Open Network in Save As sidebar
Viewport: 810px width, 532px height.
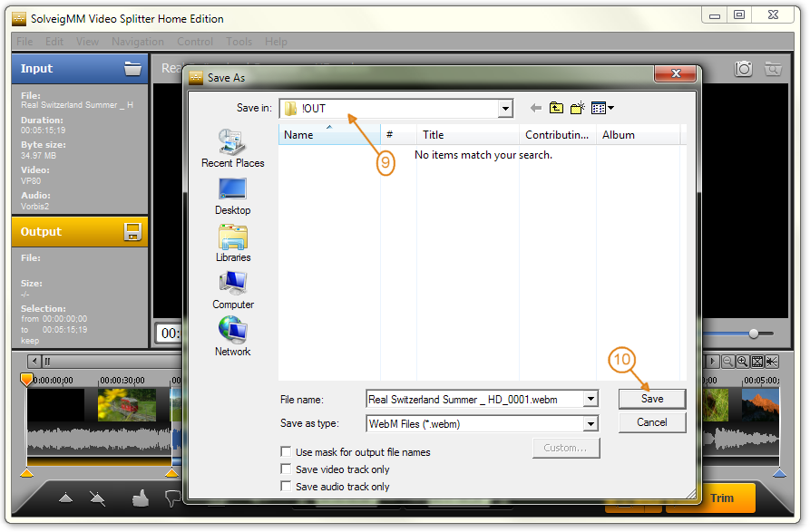pos(232,336)
